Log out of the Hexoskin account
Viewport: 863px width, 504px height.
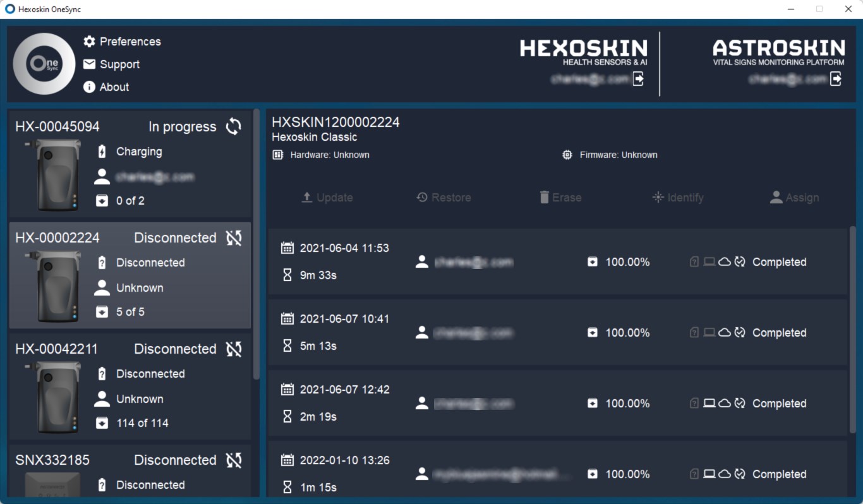pos(639,79)
